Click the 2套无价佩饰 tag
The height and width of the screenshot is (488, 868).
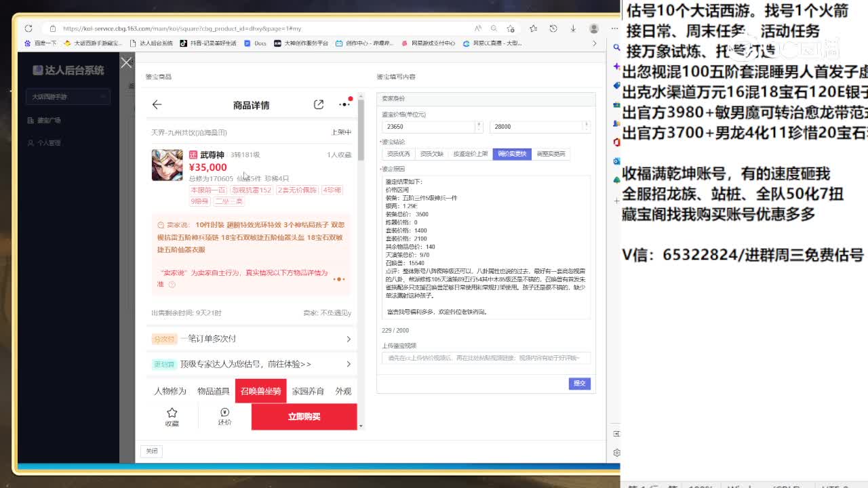pos(297,190)
